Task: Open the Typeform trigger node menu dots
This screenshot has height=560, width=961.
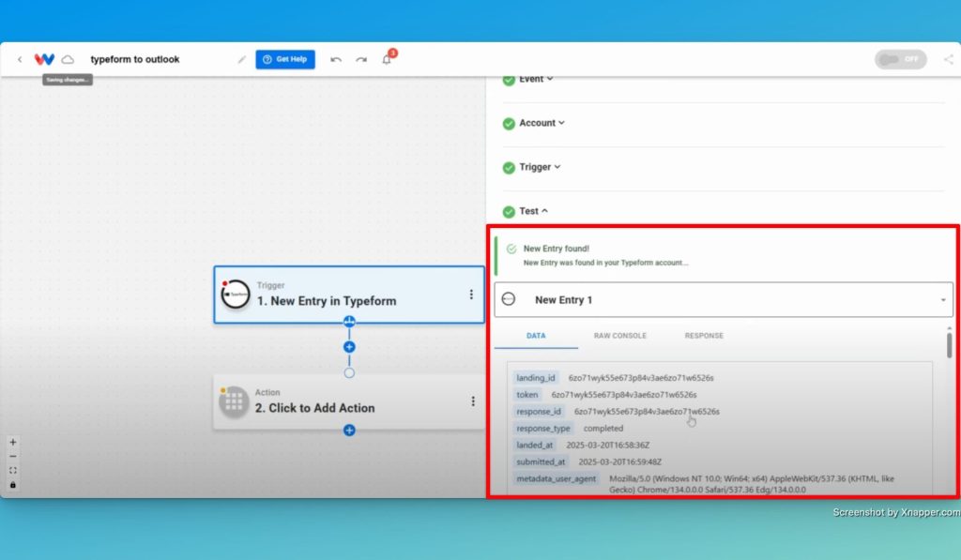Action: [471, 295]
